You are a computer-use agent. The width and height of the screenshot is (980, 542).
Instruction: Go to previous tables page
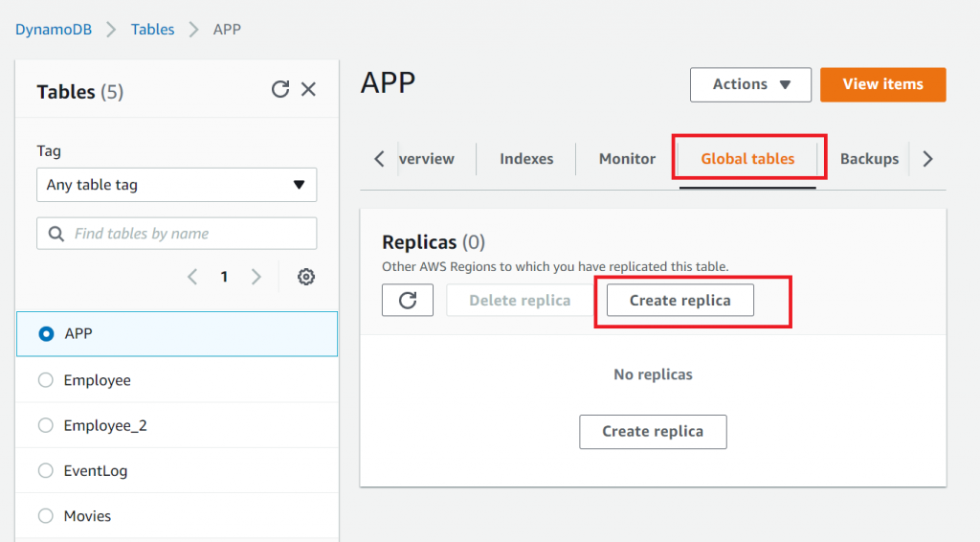192,277
